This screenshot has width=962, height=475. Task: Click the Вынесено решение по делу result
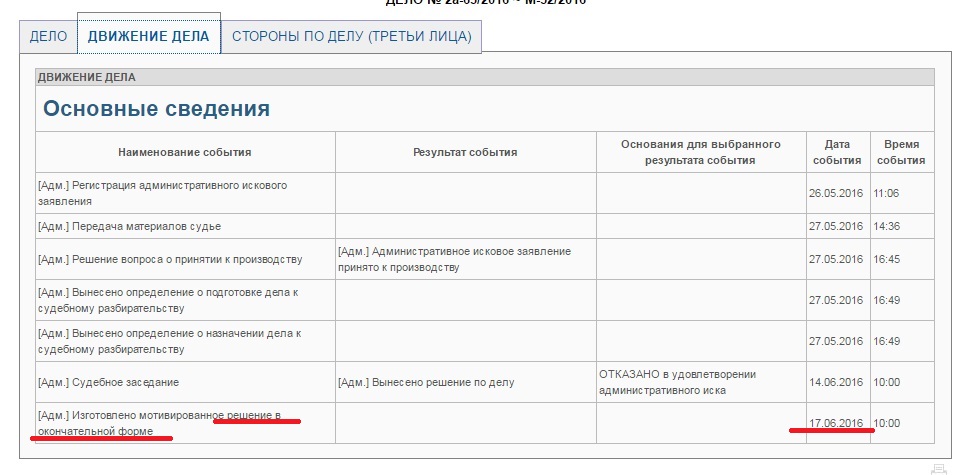[426, 382]
